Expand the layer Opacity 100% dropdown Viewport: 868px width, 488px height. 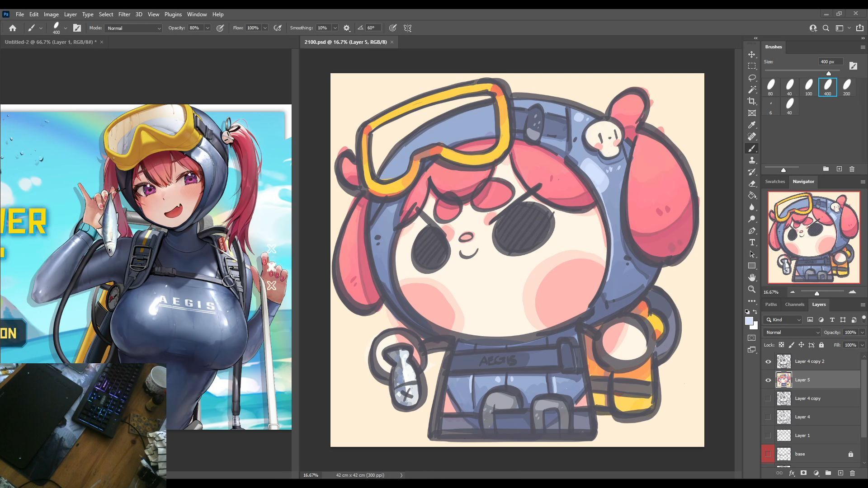click(x=862, y=332)
